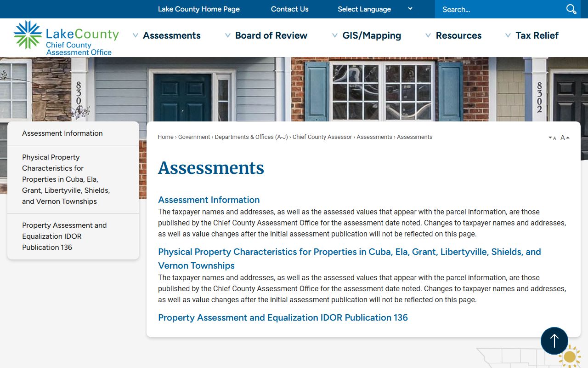Expand chevron beside GIS/Mapping
This screenshot has height=368, width=588.
tap(335, 35)
